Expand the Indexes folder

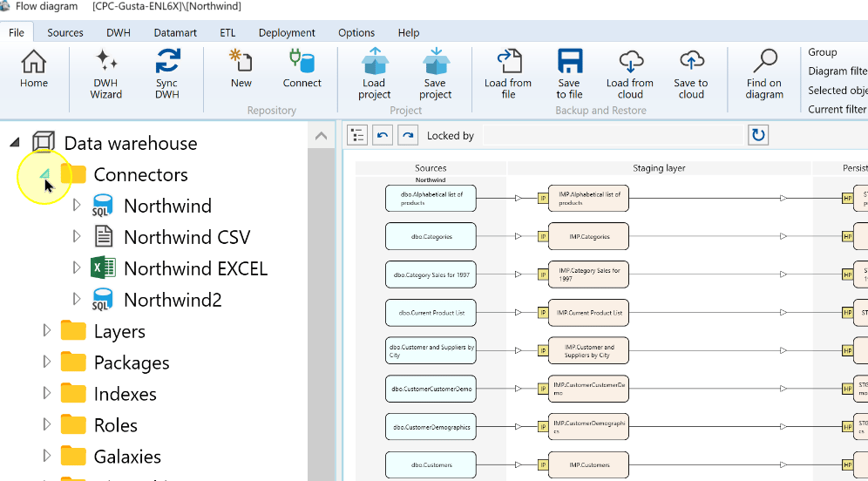46,393
